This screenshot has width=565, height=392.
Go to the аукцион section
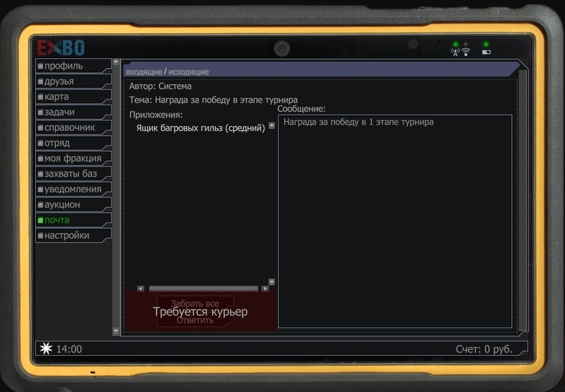[74, 204]
